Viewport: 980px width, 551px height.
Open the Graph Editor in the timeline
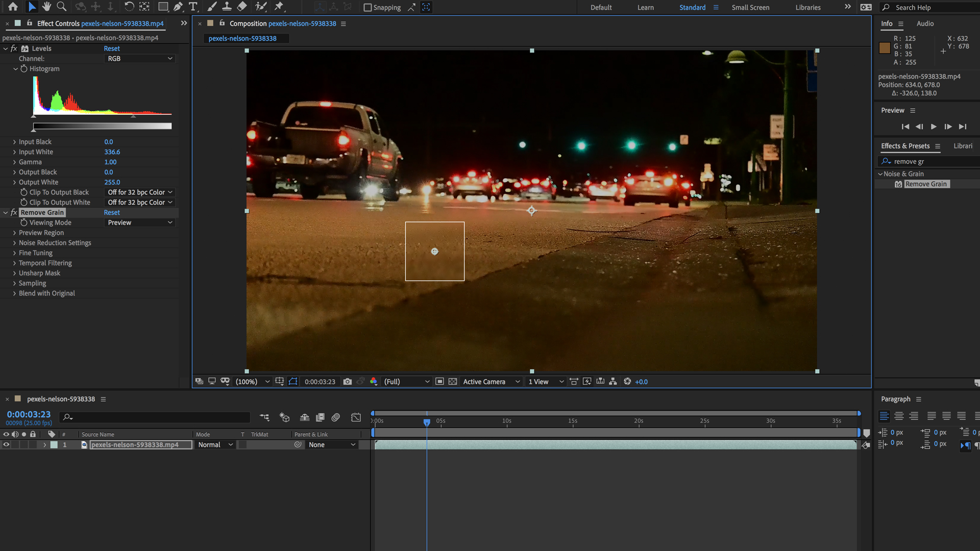pos(356,417)
